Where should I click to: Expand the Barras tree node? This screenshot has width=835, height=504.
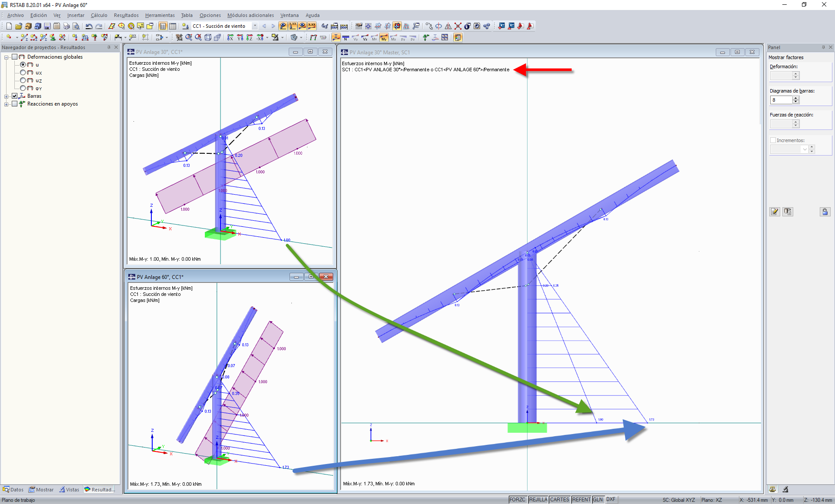pyautogui.click(x=6, y=96)
